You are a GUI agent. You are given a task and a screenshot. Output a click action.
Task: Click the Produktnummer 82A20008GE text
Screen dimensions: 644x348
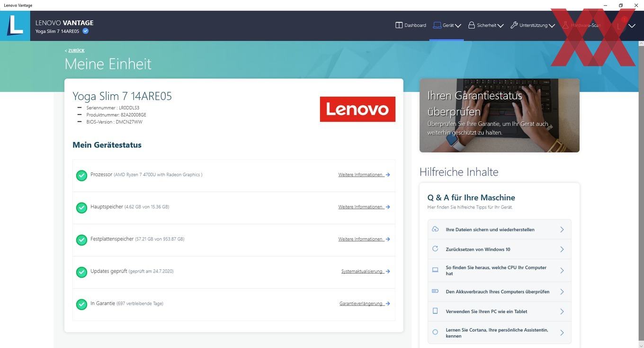pyautogui.click(x=116, y=115)
